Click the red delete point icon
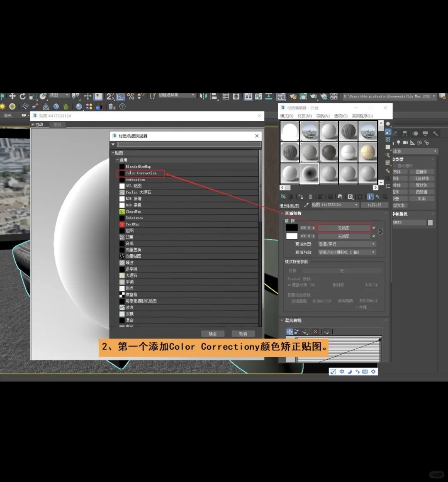Viewport: 448px width, 482px height. pyautogui.click(x=315, y=332)
